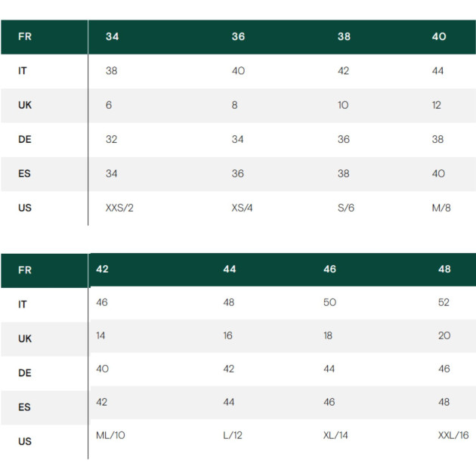Select the XS/4 US size cell
This screenshot has width=476, height=476.
pyautogui.click(x=242, y=208)
